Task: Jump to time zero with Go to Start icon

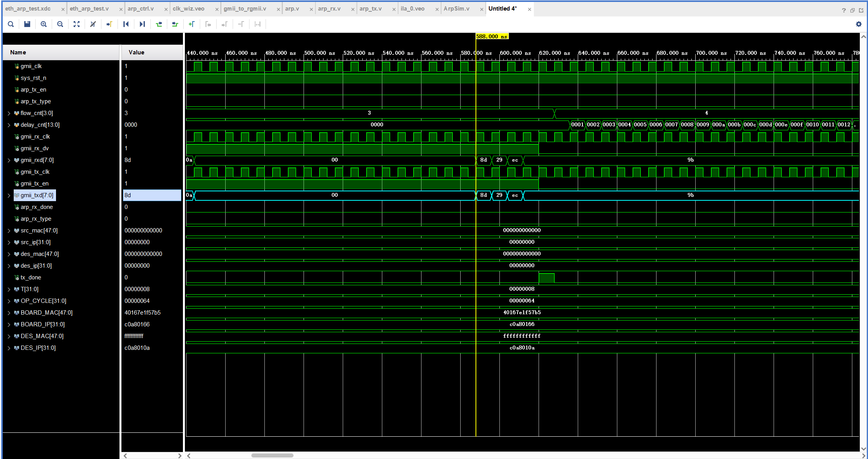Action: coord(126,24)
